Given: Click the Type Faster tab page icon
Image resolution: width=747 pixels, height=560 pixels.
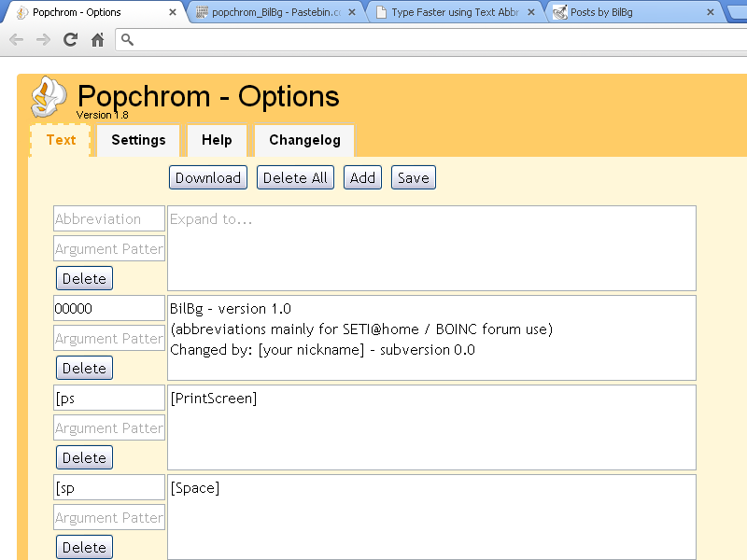Looking at the screenshot, I should (x=381, y=12).
